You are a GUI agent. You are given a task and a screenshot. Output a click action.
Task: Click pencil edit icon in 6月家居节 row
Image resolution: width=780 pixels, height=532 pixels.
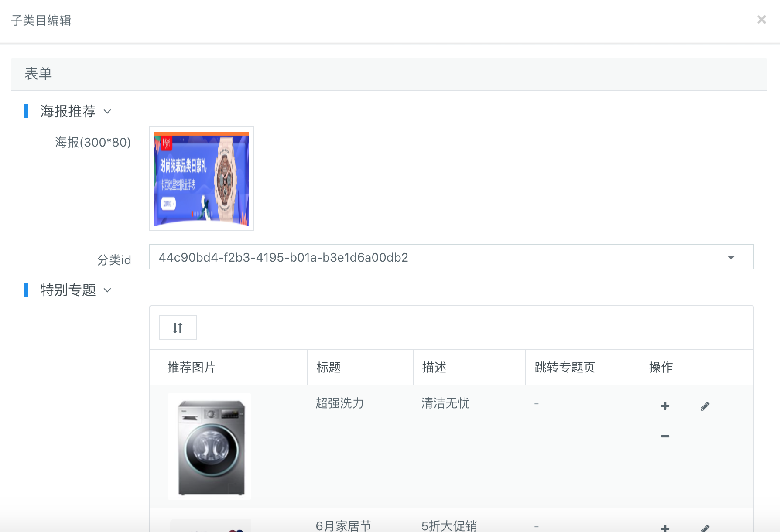pos(705,528)
